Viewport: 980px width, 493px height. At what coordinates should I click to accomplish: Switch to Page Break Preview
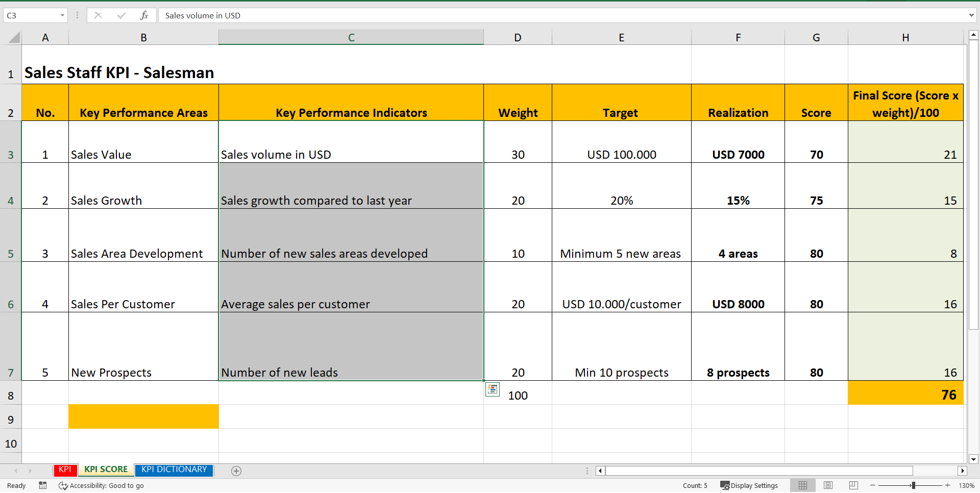(x=853, y=485)
